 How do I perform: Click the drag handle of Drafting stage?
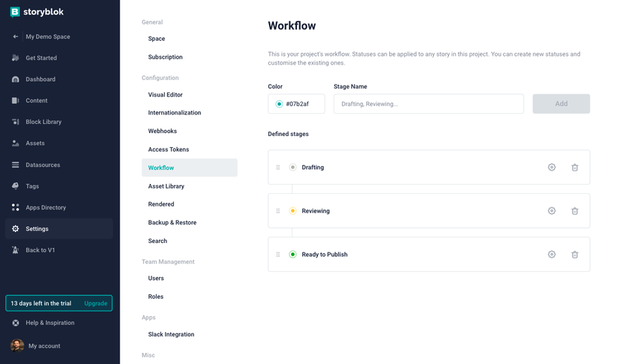click(278, 167)
